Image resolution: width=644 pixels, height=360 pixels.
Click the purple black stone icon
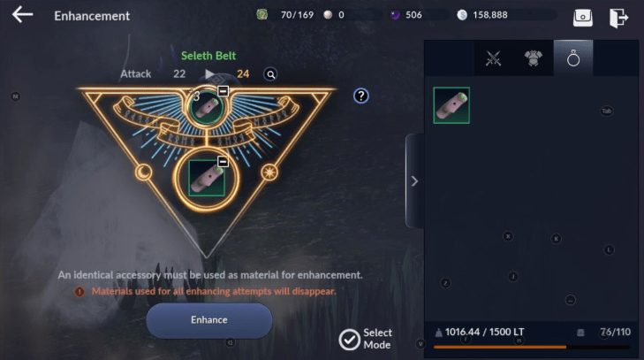[x=395, y=15]
